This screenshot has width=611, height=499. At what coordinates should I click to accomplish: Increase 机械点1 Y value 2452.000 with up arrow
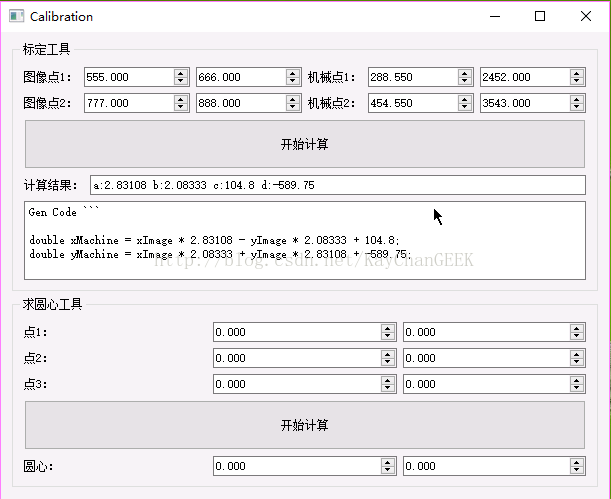[577, 73]
